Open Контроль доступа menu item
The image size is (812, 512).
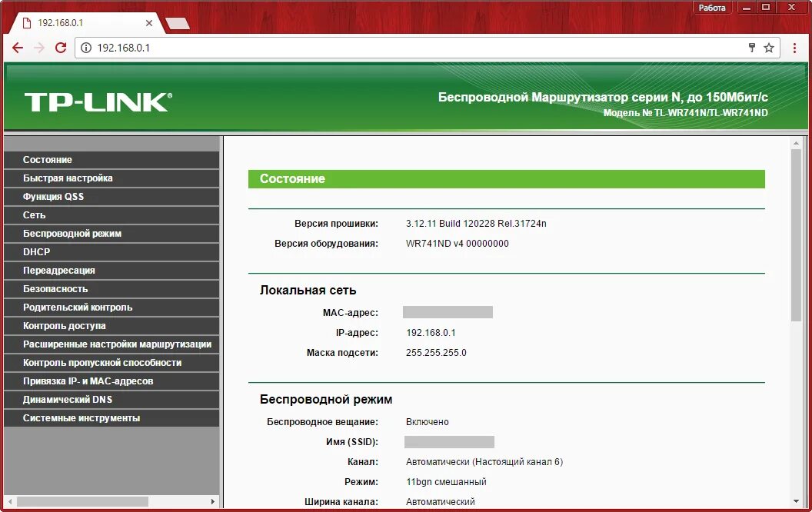click(x=111, y=326)
